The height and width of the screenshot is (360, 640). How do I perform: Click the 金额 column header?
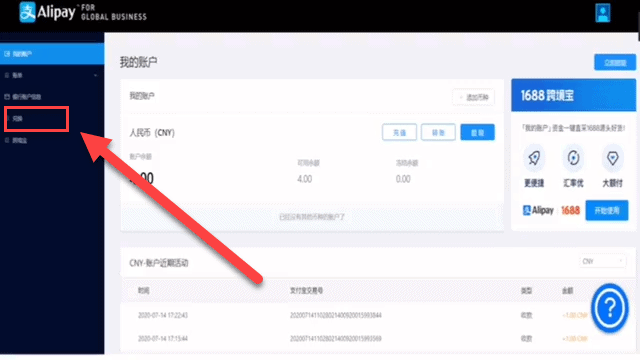pos(567,291)
